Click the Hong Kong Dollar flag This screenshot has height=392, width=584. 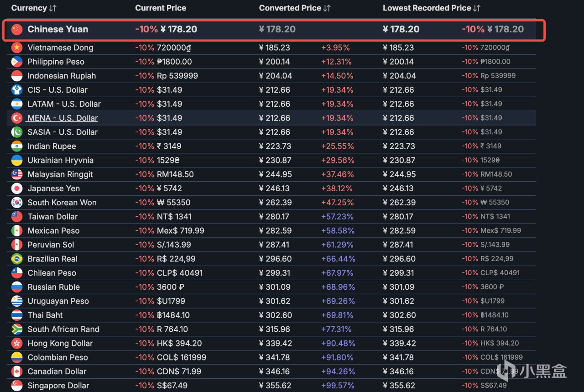(x=17, y=343)
